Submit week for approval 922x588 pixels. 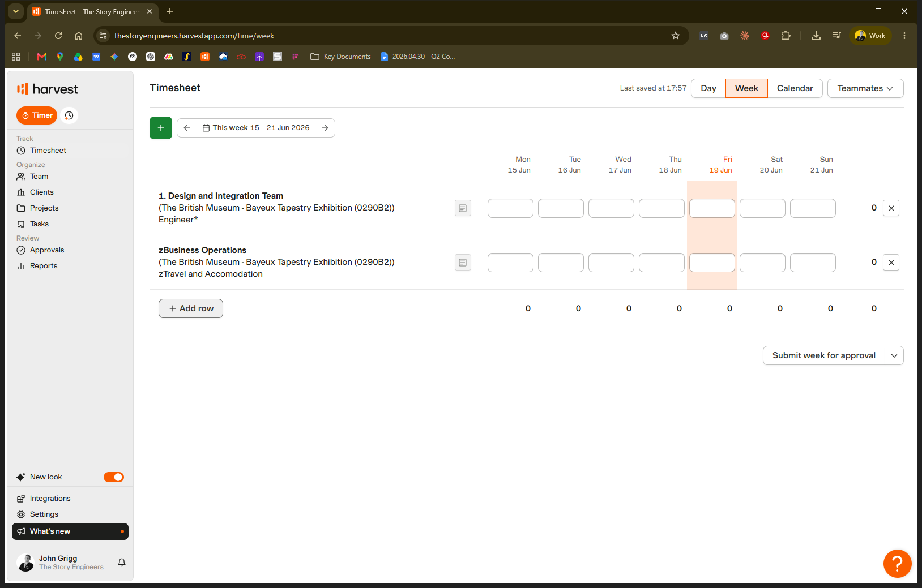(x=824, y=355)
